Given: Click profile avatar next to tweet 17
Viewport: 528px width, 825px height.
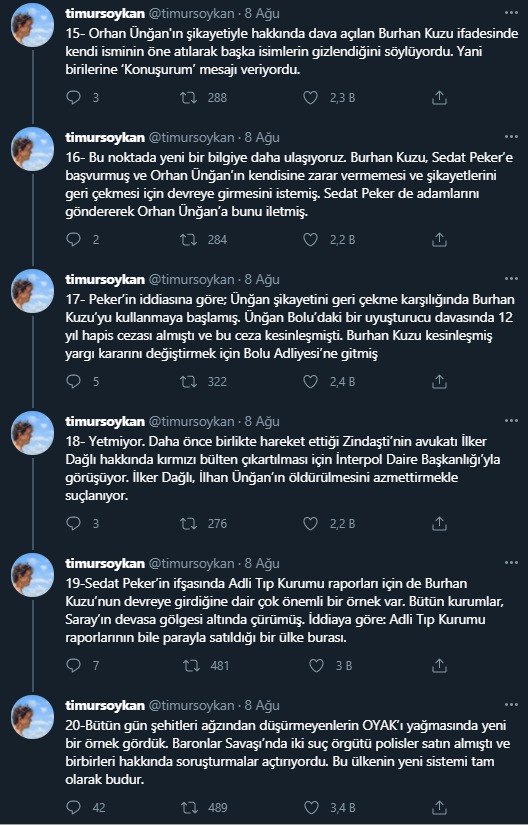Looking at the screenshot, I should pos(33,291).
